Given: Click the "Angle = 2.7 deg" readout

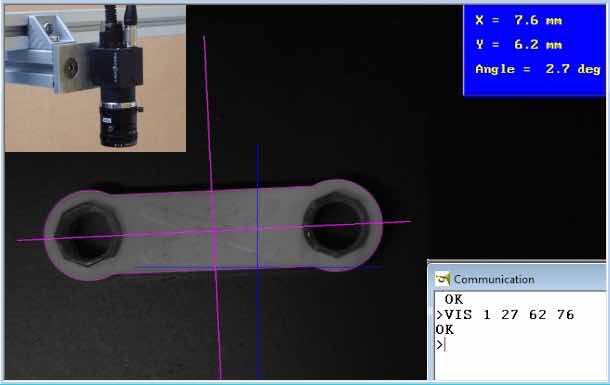Looking at the screenshot, I should pos(538,69).
